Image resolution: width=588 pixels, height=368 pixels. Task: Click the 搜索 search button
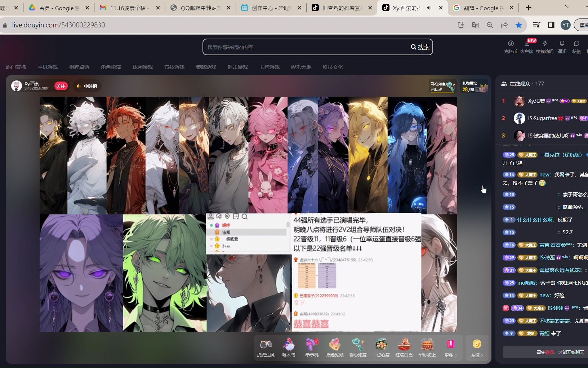[x=420, y=47]
